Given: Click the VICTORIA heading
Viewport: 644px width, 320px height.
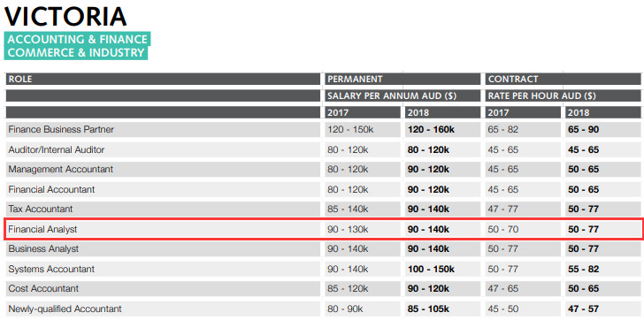Looking at the screenshot, I should point(65,17).
